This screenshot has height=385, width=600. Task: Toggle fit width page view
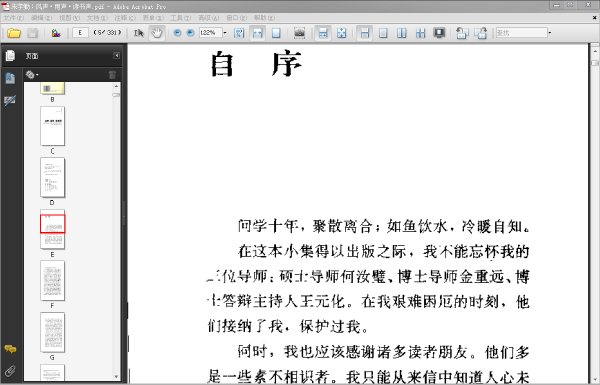click(258, 33)
